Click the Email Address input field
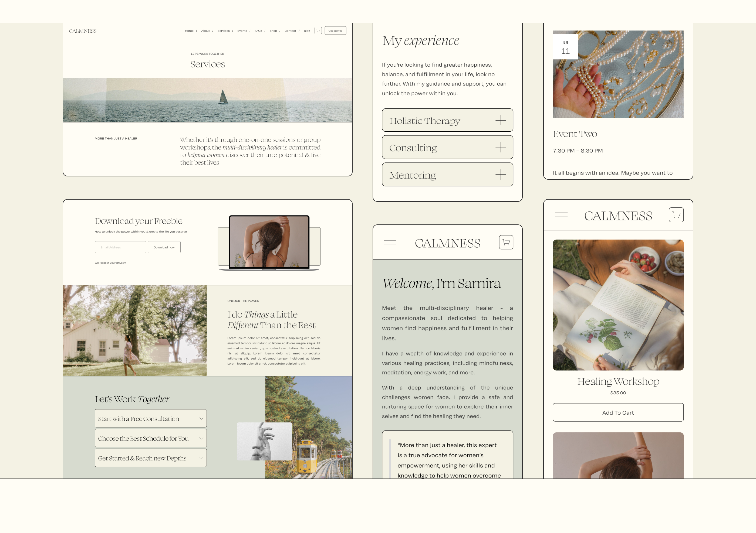This screenshot has width=756, height=533. tap(120, 247)
